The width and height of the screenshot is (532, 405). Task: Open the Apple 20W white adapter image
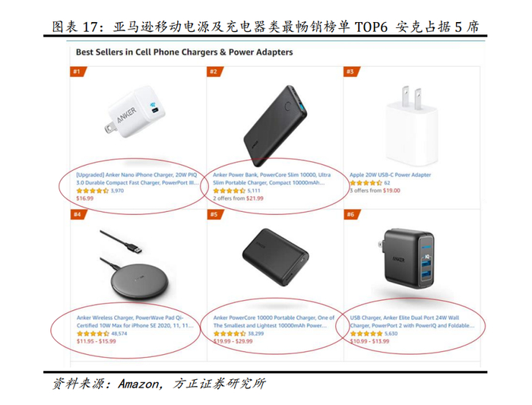(412, 125)
